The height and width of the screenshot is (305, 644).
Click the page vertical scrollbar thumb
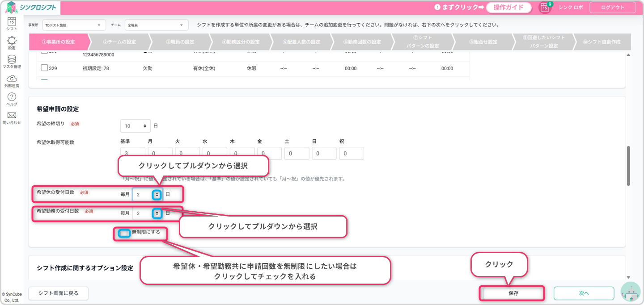628,165
